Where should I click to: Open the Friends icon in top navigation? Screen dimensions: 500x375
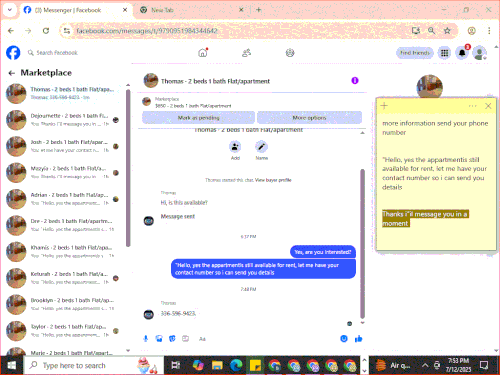click(246, 53)
